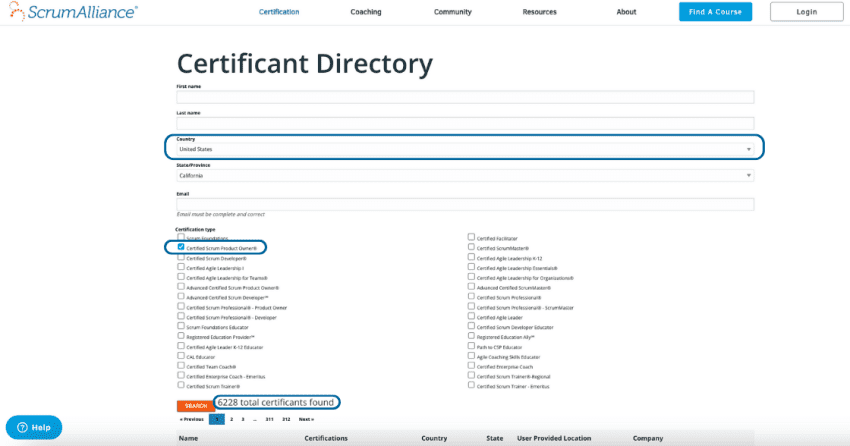Check Certified Scrum Trainer-Regional checkbox
The image size is (850, 446).
point(472,376)
